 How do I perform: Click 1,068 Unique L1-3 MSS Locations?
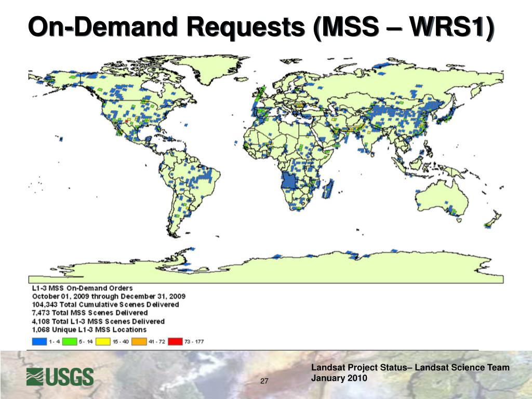(89, 329)
